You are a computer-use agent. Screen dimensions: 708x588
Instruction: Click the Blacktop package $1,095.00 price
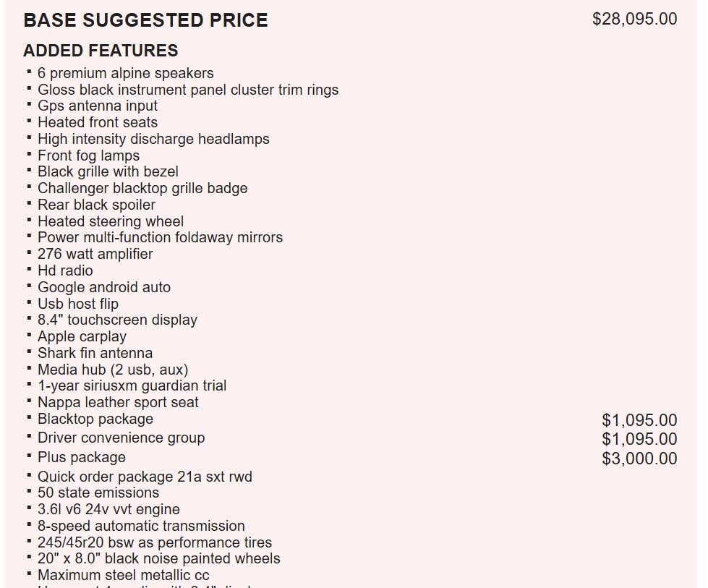639,420
